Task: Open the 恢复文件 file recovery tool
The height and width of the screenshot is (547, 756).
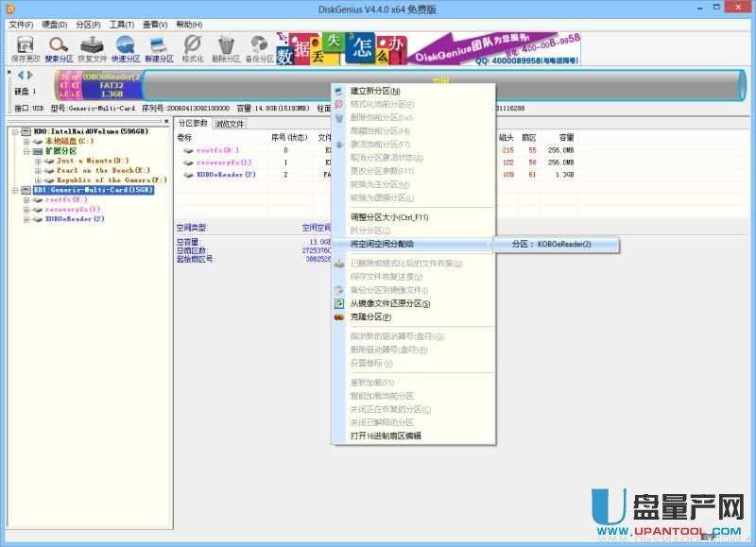Action: (x=93, y=49)
